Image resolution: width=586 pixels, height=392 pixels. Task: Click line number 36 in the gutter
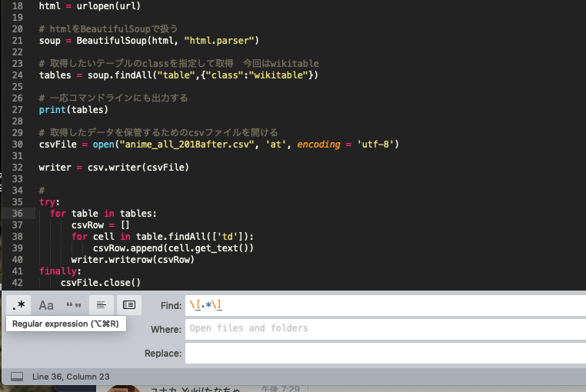click(18, 213)
